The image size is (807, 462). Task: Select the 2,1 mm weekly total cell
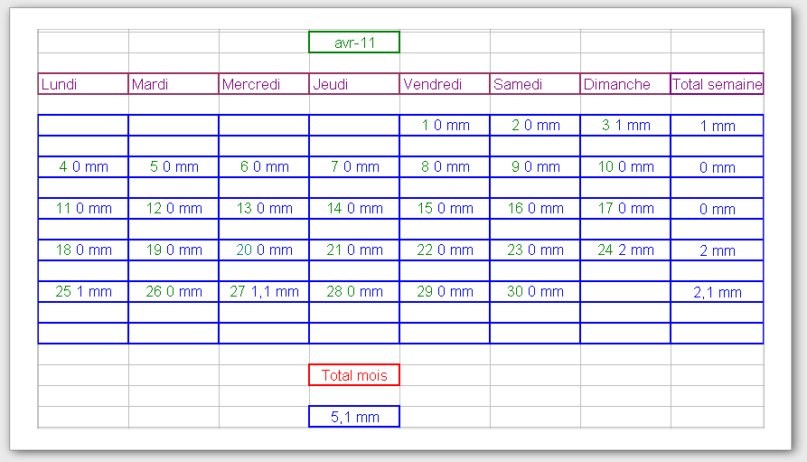click(717, 292)
